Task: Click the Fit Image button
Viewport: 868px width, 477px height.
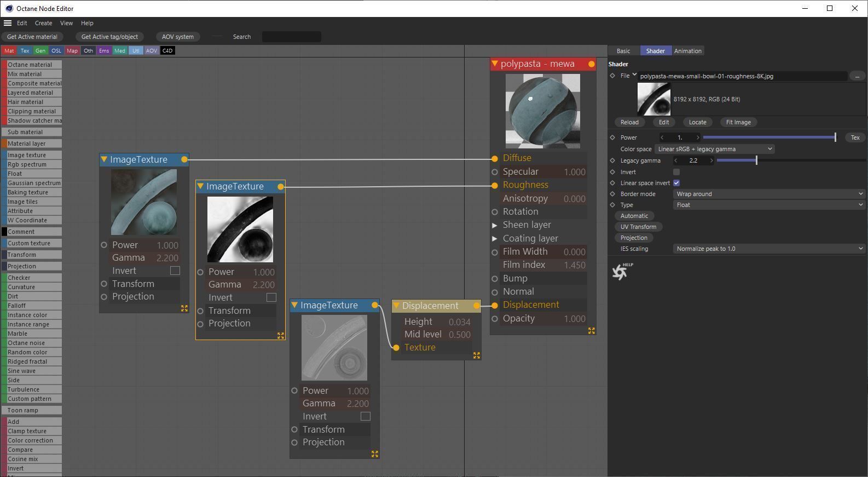Action: (738, 122)
